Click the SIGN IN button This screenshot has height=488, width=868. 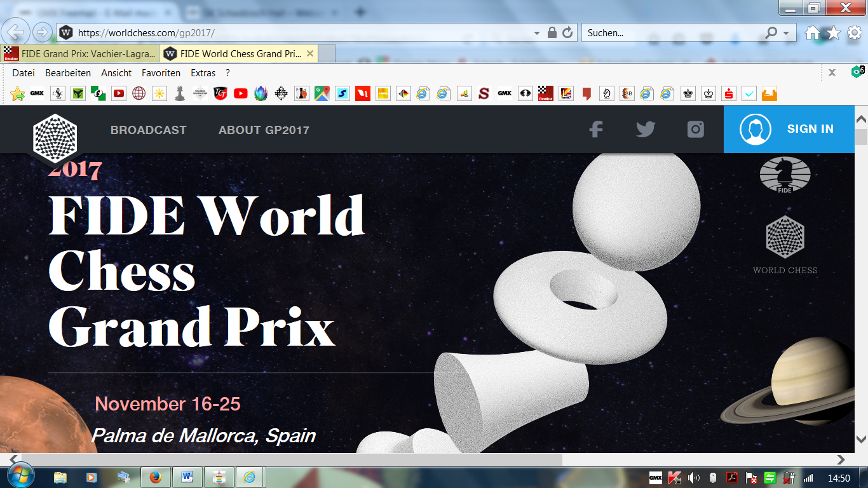[x=789, y=129]
